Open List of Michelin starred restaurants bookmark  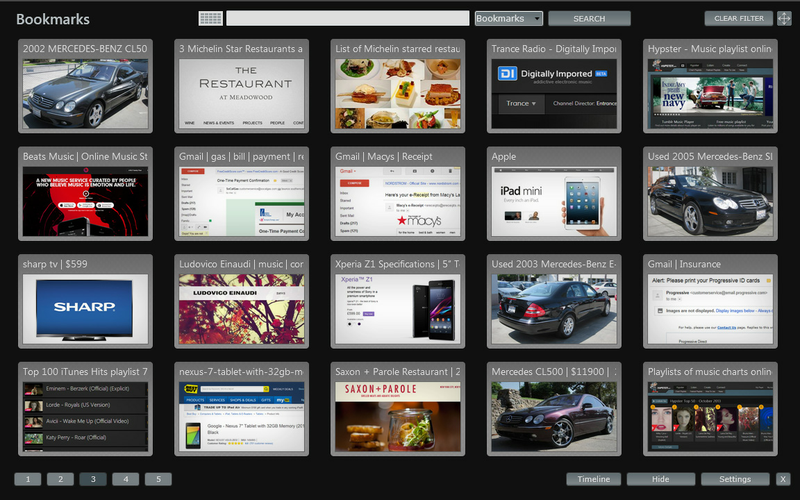[397, 86]
